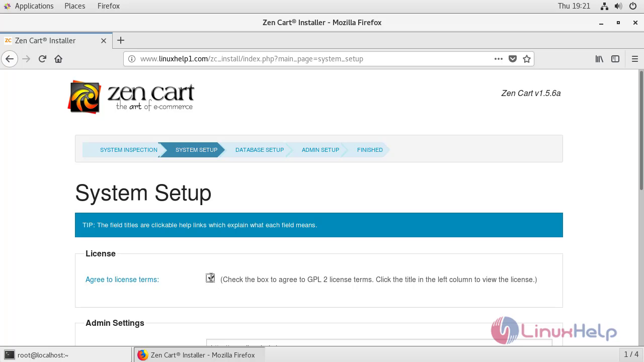Click the Zen Cart logo

tap(131, 97)
